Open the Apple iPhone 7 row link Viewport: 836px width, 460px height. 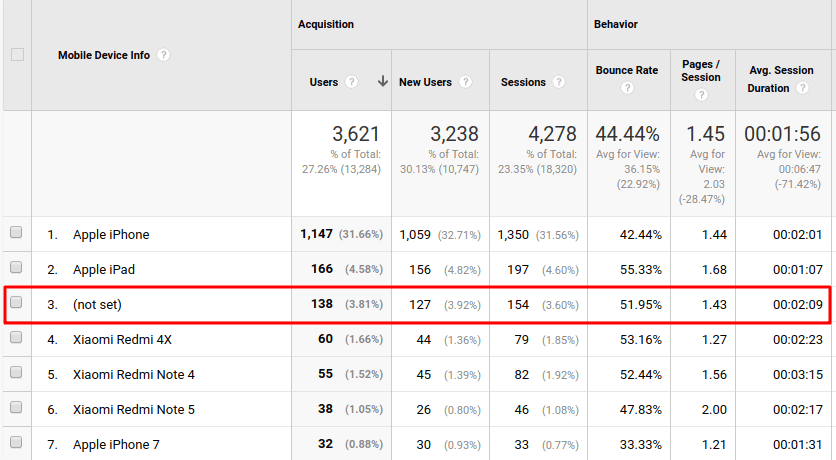click(116, 445)
